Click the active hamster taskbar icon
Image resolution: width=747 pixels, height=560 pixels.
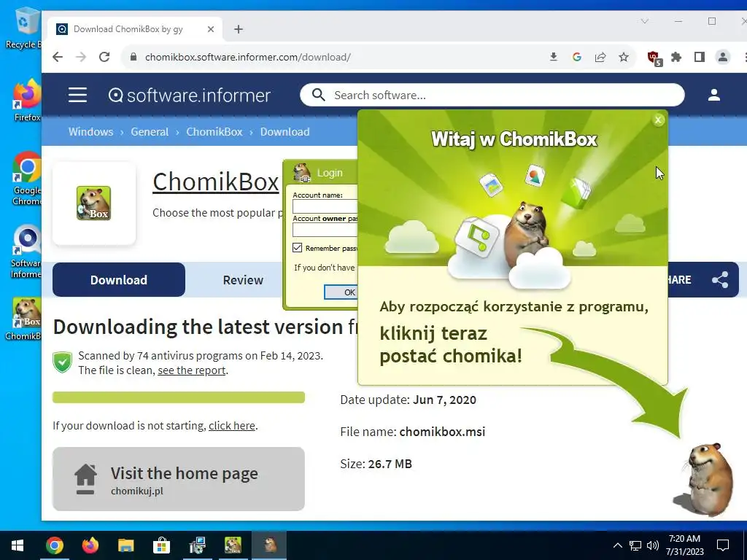tap(269, 545)
